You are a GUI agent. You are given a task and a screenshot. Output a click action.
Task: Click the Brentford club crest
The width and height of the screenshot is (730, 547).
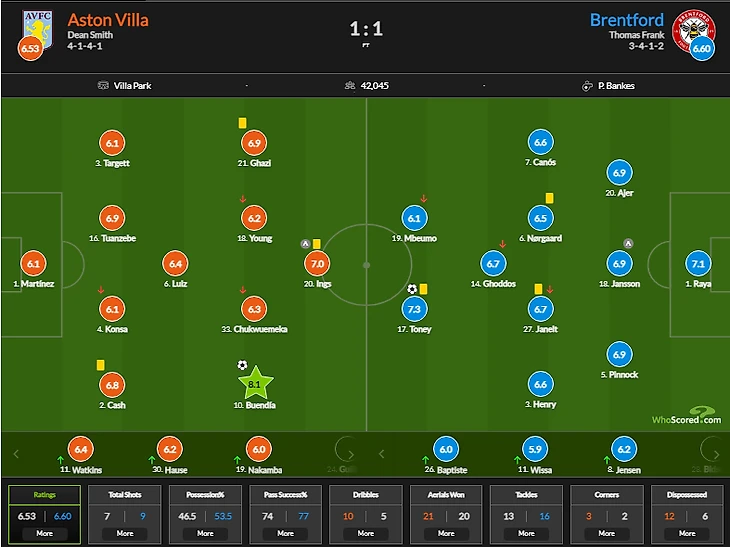tap(695, 27)
